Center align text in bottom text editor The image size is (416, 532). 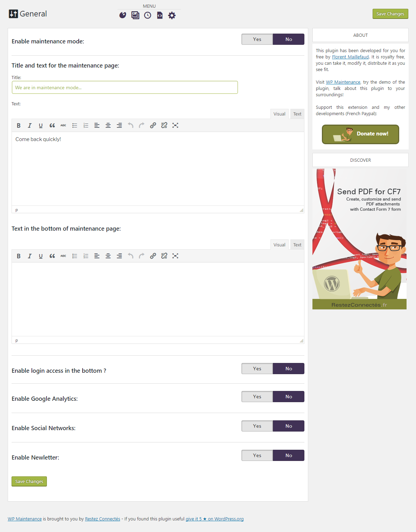tap(108, 256)
